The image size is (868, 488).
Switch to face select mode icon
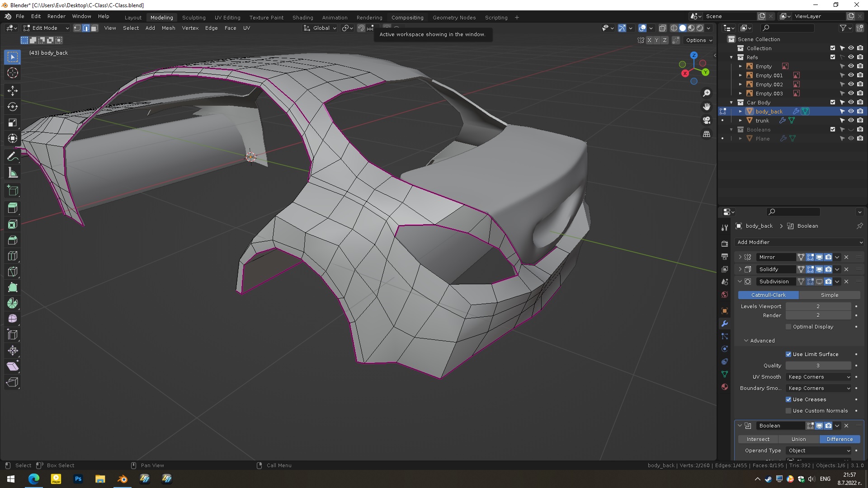tap(94, 28)
